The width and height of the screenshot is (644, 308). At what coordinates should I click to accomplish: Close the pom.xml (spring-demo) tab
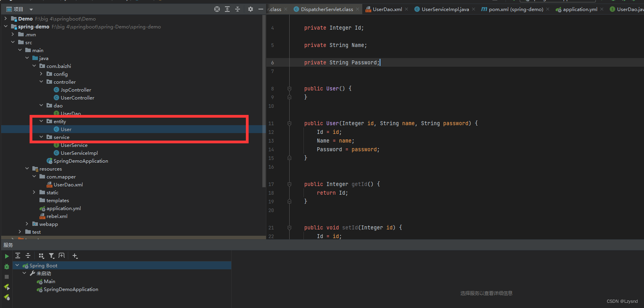pos(548,9)
